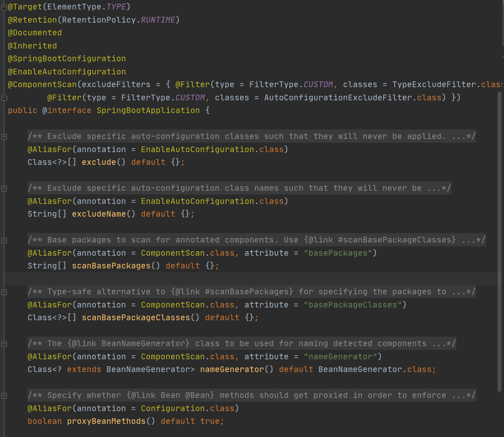This screenshot has width=504, height=437.
Task: Expand the folded comment above excludeName()
Action: point(4,188)
